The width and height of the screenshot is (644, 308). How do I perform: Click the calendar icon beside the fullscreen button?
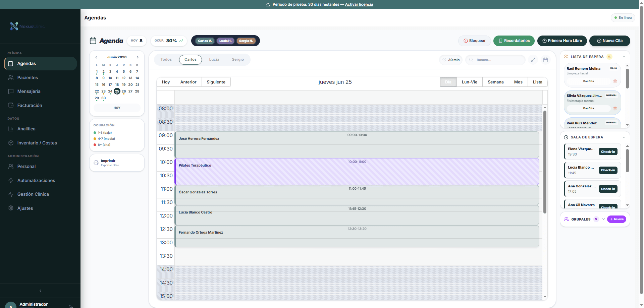pos(545,60)
